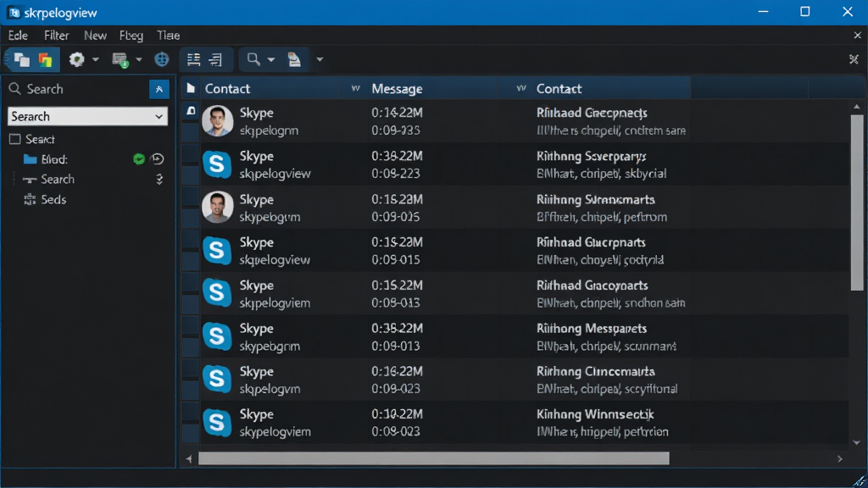Click the magnifier icon beside Search label
Viewport: 868px width, 488px height.
tap(15, 88)
